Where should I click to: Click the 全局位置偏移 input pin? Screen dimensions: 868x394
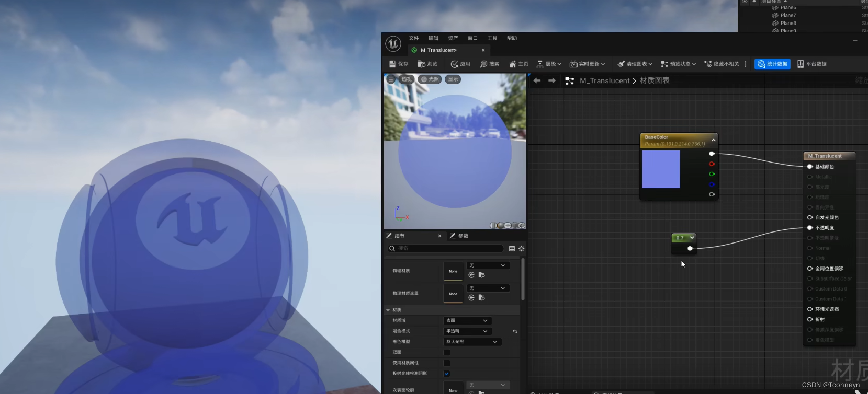click(810, 269)
